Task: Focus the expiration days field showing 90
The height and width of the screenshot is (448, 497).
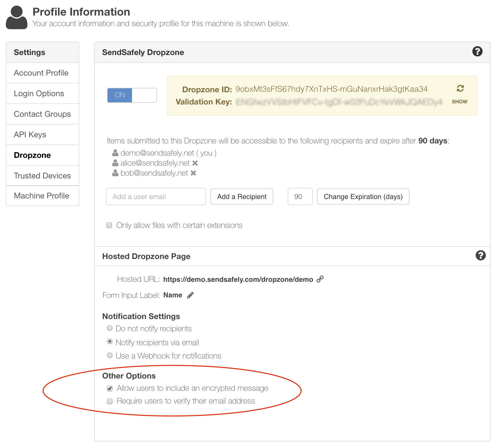Action: coord(300,196)
